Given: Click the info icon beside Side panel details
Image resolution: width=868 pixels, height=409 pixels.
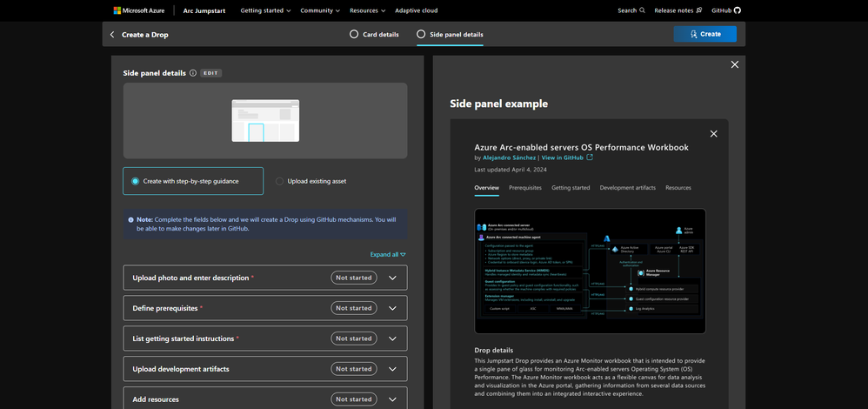Looking at the screenshot, I should click(x=192, y=73).
